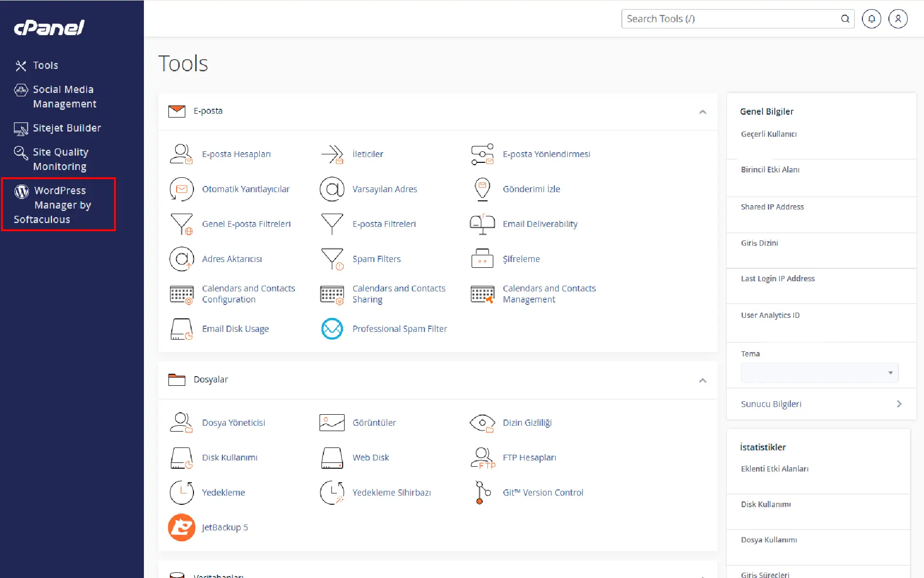
Task: Click the Giriş Dizini label
Action: 759,243
